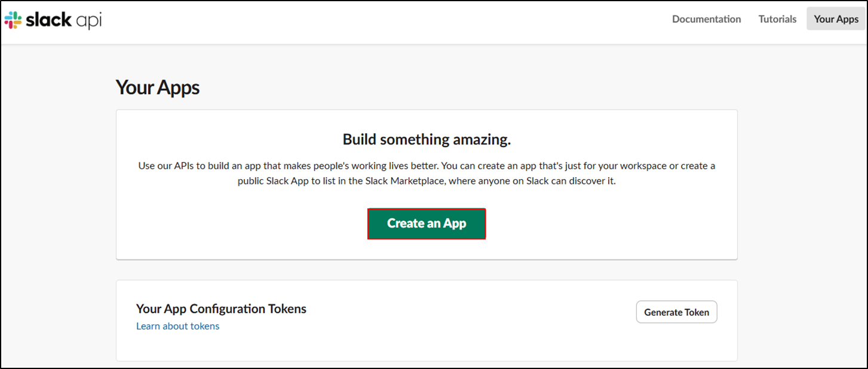Viewport: 868px width, 369px height.
Task: Click the "api" text beside the Slack logo
Action: coord(90,20)
